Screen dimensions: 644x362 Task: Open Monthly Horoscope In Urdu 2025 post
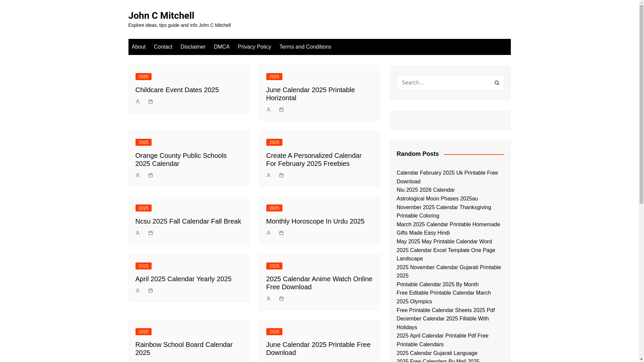pyautogui.click(x=315, y=221)
